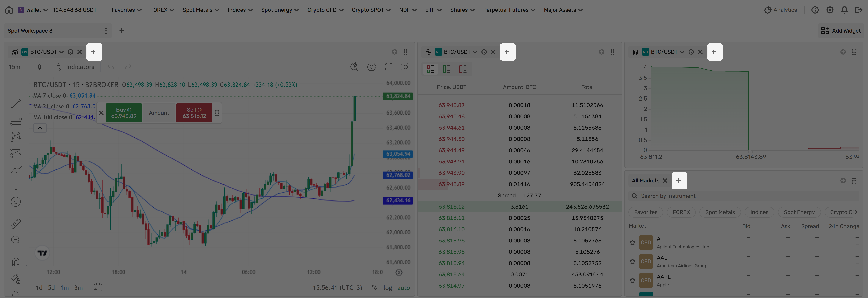Open the FOREX dropdown menu

point(162,10)
